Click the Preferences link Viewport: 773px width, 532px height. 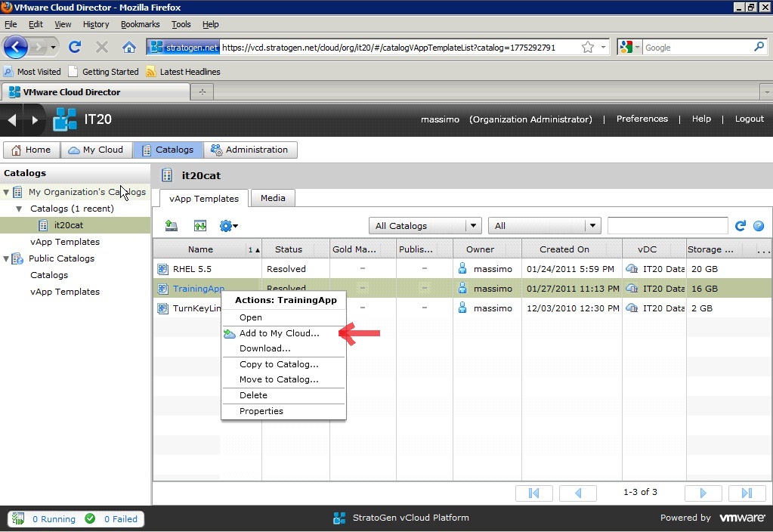[642, 119]
